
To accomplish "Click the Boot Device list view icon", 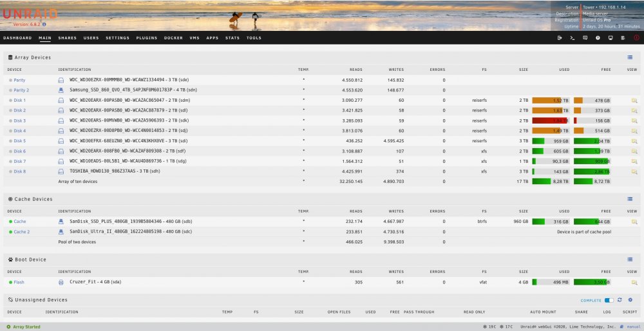I will point(630,260).
